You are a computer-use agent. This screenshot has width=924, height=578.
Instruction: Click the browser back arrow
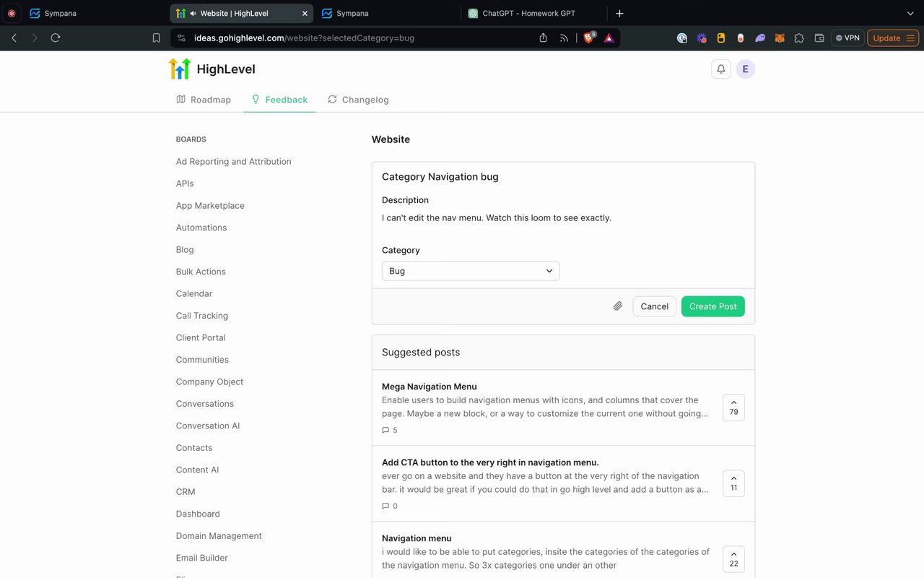[x=14, y=38]
